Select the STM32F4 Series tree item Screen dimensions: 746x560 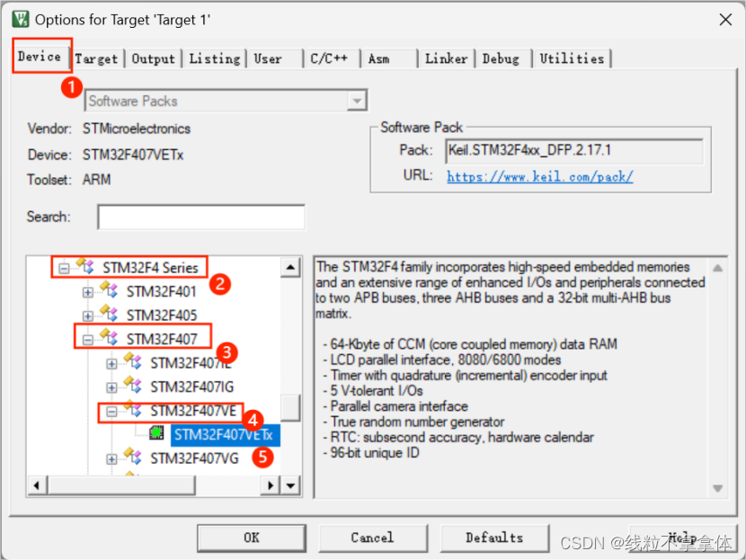pyautogui.click(x=150, y=268)
